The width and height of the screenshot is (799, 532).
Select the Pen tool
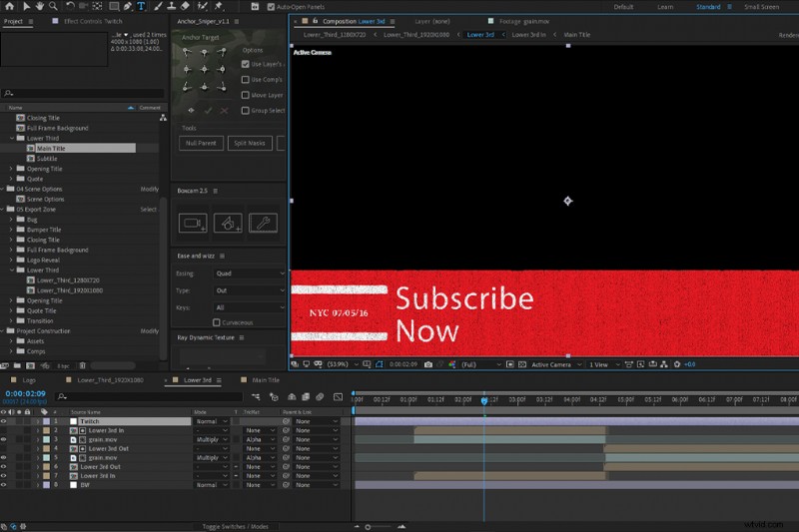pos(128,6)
